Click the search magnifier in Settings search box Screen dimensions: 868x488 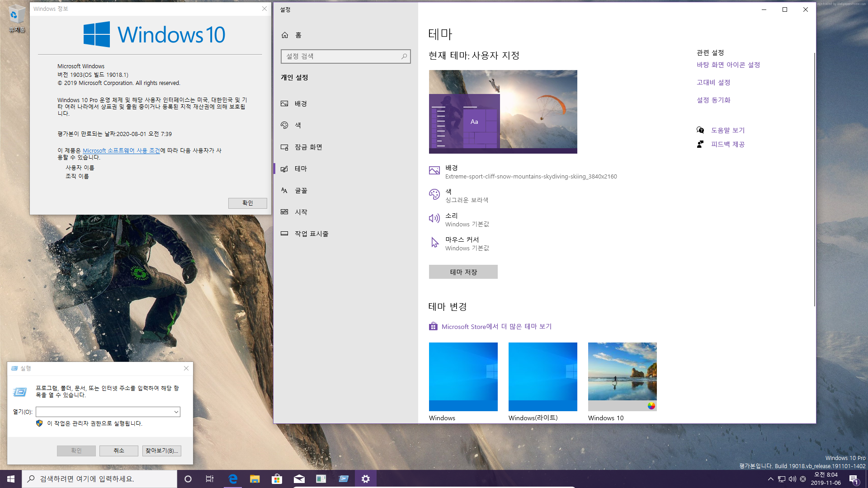404,56
